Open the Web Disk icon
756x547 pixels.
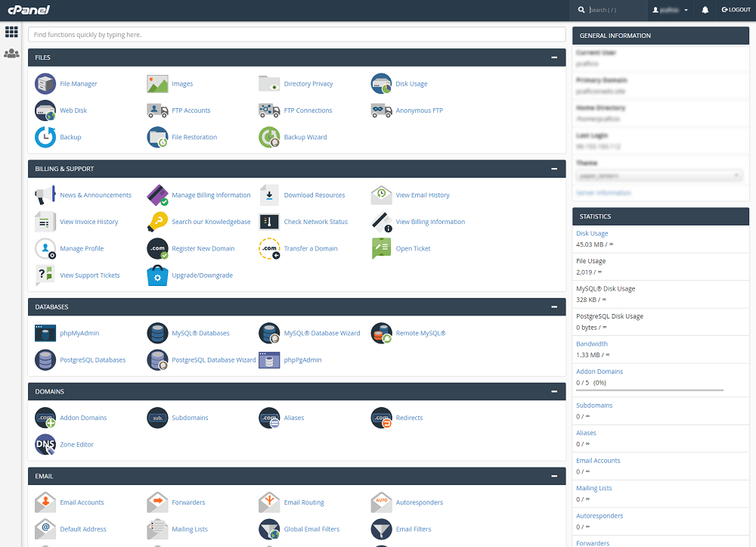(x=45, y=110)
